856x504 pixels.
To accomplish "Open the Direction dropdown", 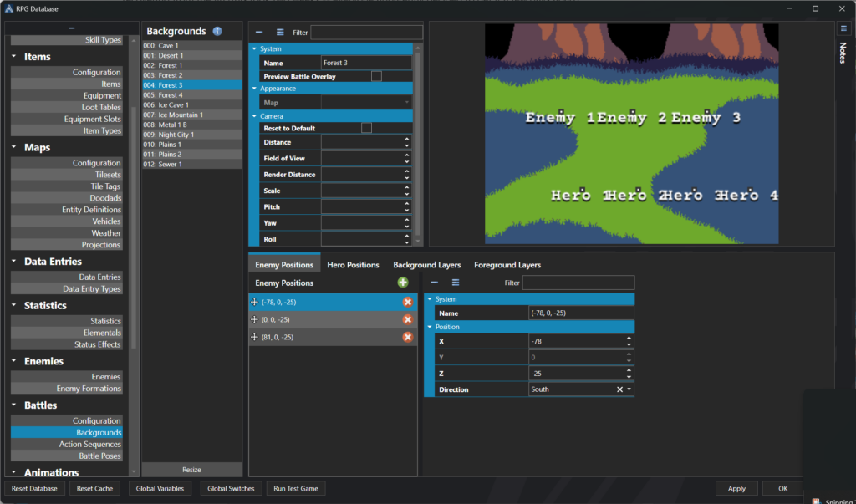I will click(629, 389).
